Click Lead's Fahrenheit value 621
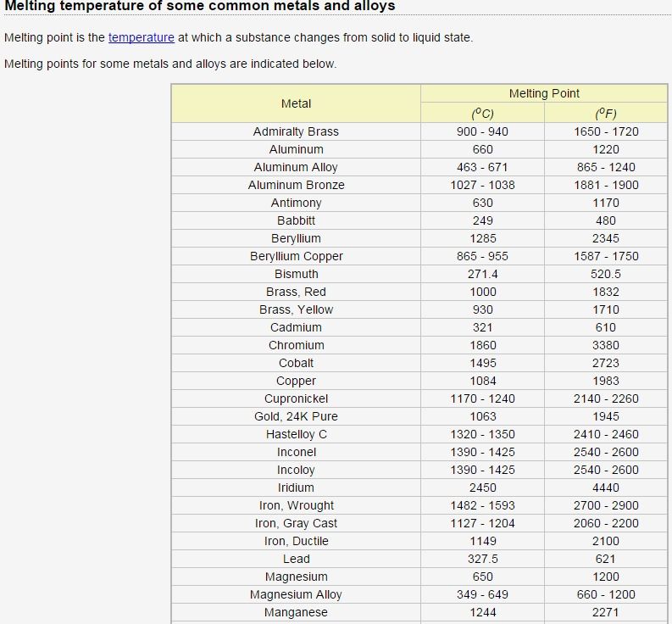This screenshot has height=624, width=672. 605,559
